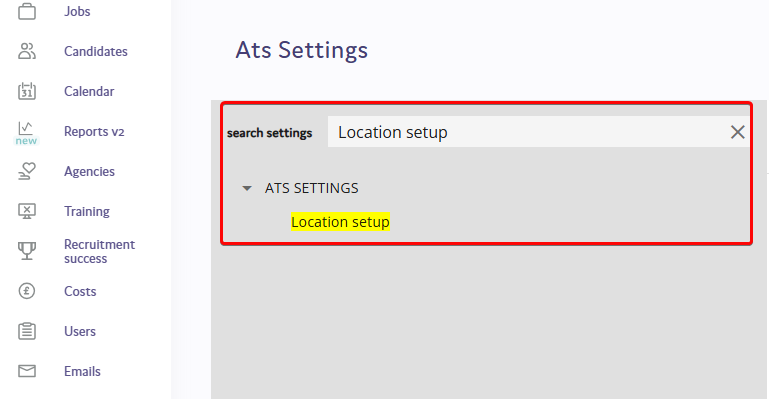Clear the search settings field
769x399 pixels.
point(738,132)
